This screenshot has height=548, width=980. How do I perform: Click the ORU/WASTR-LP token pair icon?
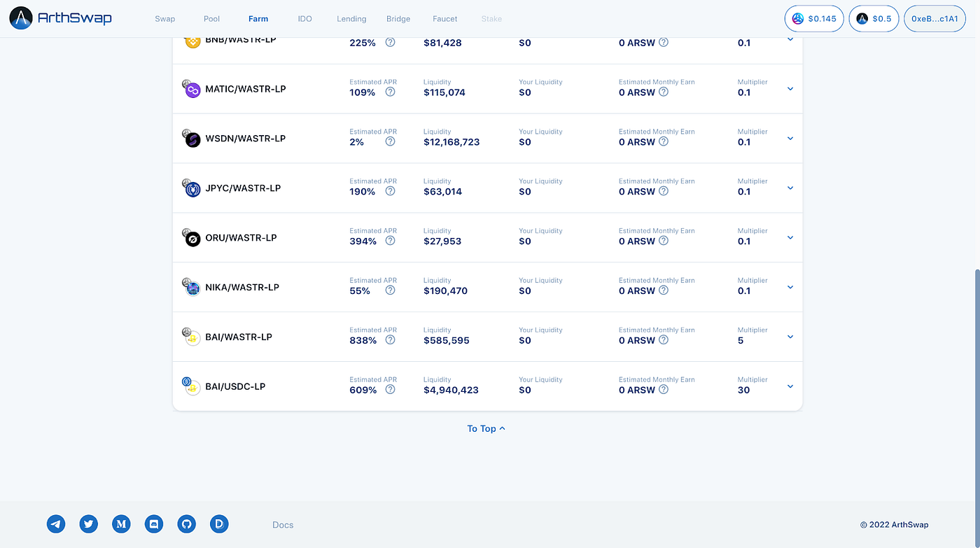tap(191, 238)
